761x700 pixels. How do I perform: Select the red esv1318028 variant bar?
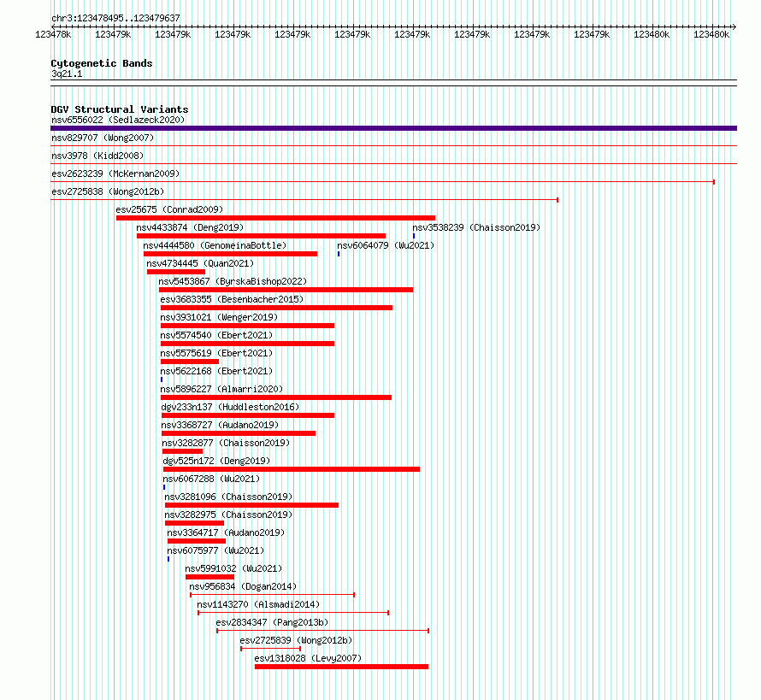pyautogui.click(x=342, y=667)
